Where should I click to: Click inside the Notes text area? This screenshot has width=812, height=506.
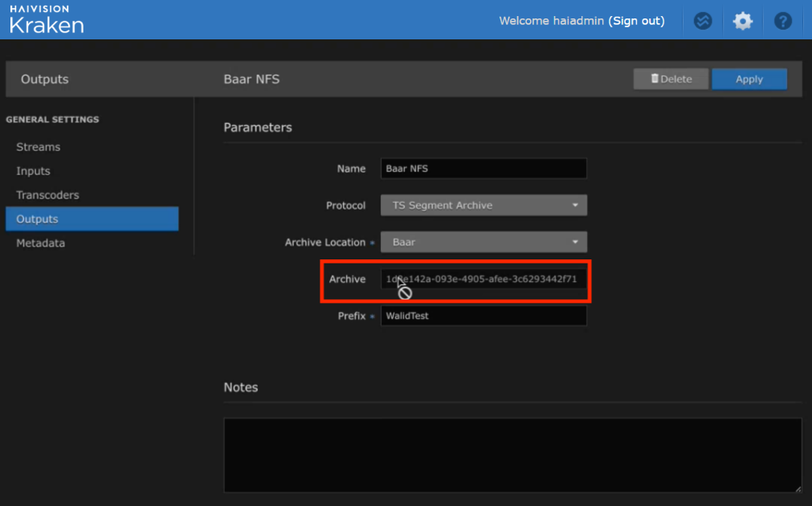click(512, 455)
